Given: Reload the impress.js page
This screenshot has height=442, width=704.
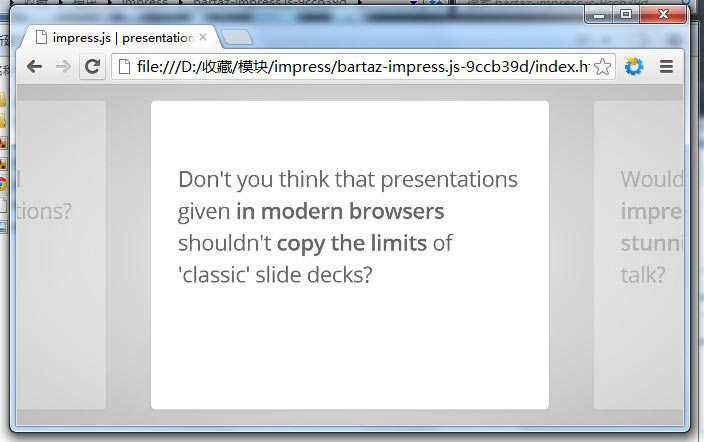Looking at the screenshot, I should coord(92,67).
